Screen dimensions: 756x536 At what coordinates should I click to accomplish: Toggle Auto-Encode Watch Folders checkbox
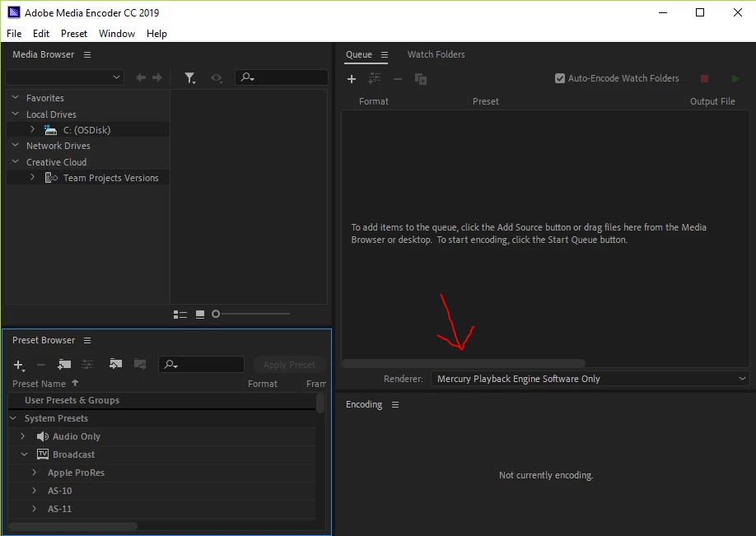tap(560, 78)
